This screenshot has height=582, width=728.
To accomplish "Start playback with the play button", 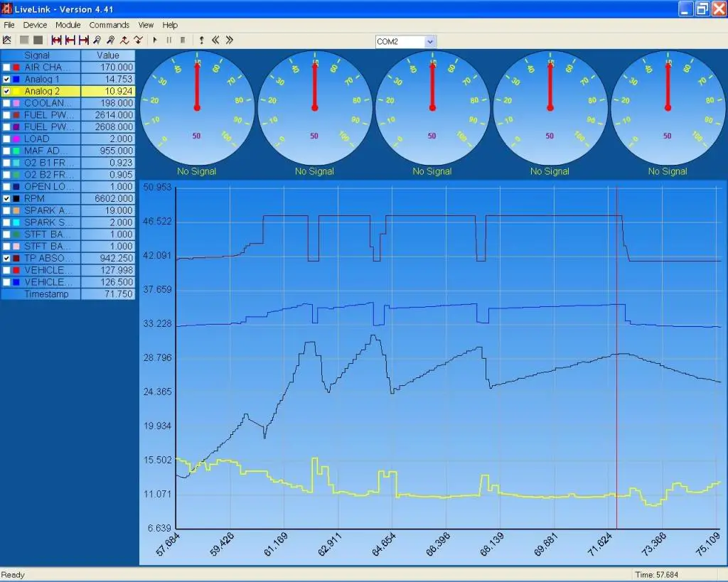I will click(x=155, y=41).
